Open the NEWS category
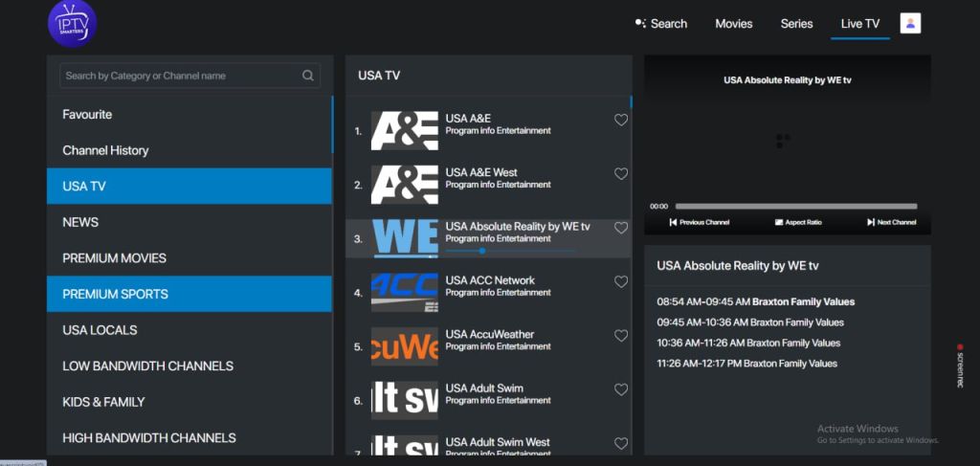 [x=189, y=222]
